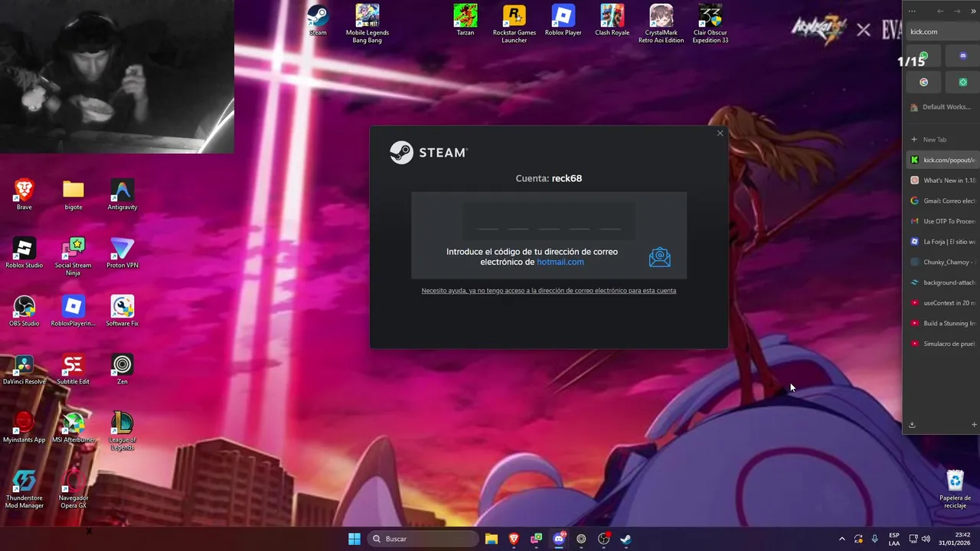
Task: Launch Proton VPN desktop shortcut
Action: pos(122,253)
